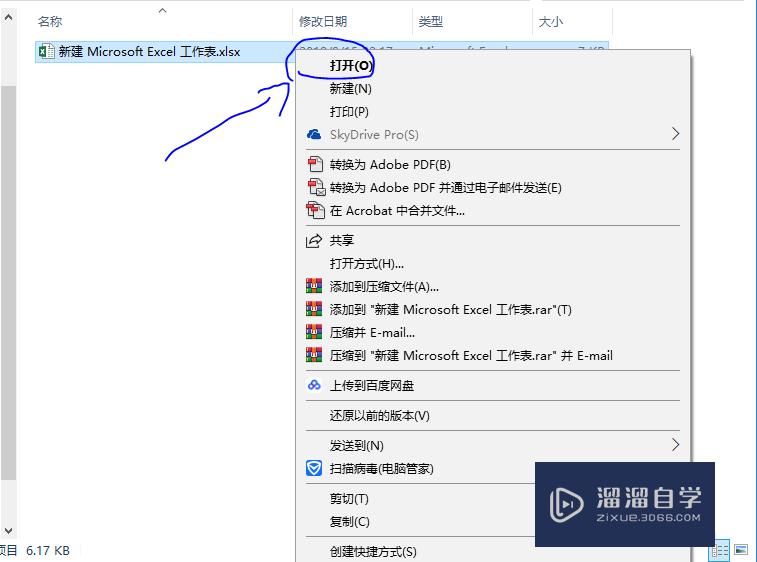Click the scroll up arrow of the pane

[8, 17]
